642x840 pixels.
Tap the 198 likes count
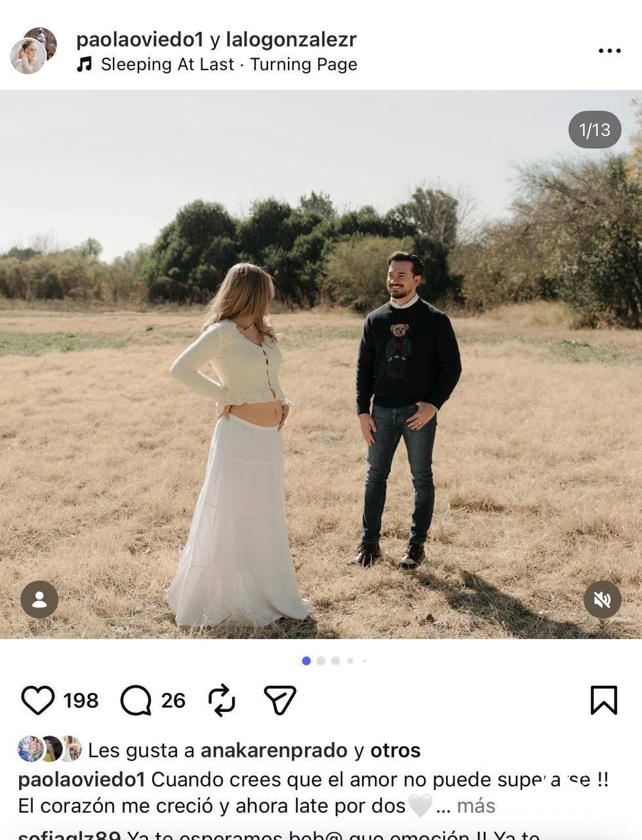[81, 701]
